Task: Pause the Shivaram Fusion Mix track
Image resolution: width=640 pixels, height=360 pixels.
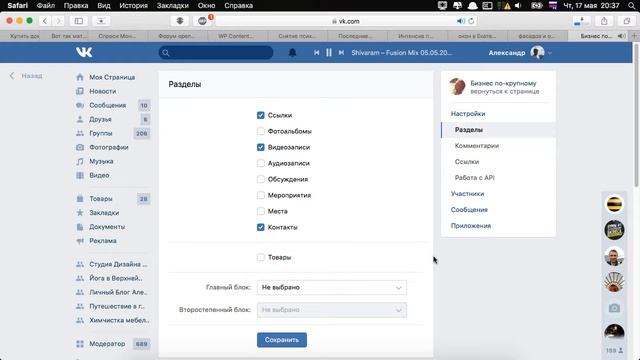Action: point(329,53)
